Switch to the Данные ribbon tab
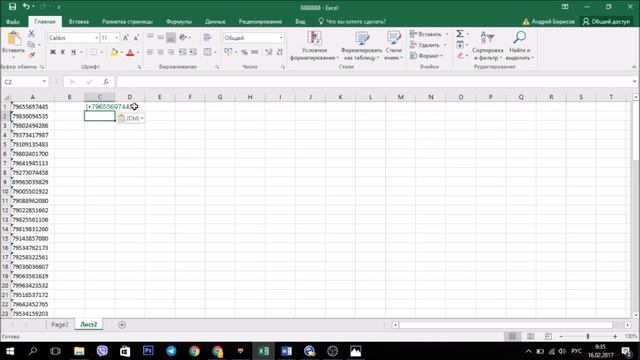 [215, 22]
